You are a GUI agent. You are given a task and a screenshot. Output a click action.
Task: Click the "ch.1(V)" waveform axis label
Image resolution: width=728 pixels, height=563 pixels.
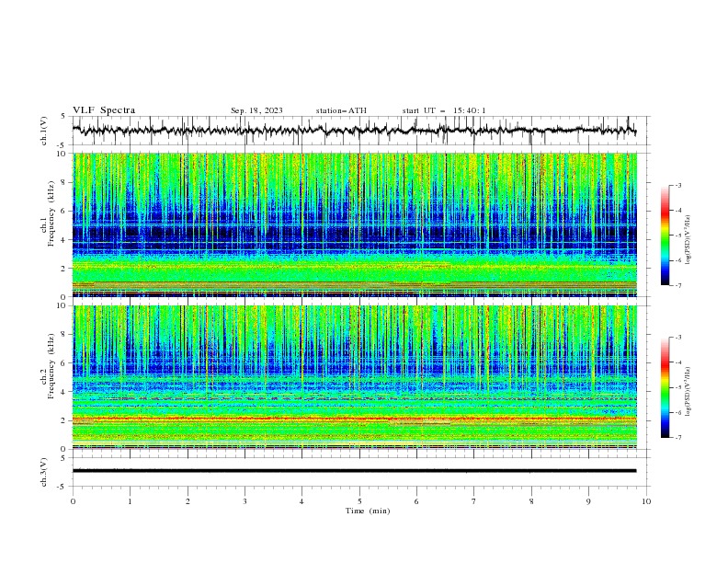pyautogui.click(x=44, y=131)
